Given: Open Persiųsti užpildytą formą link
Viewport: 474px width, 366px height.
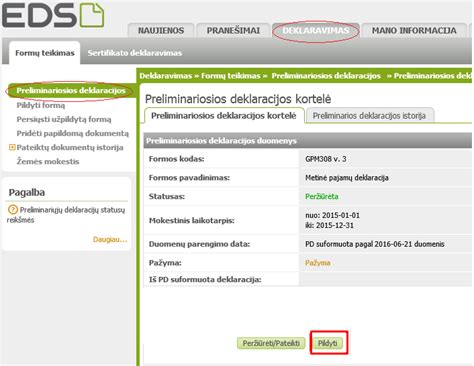Looking at the screenshot, I should click(64, 119).
